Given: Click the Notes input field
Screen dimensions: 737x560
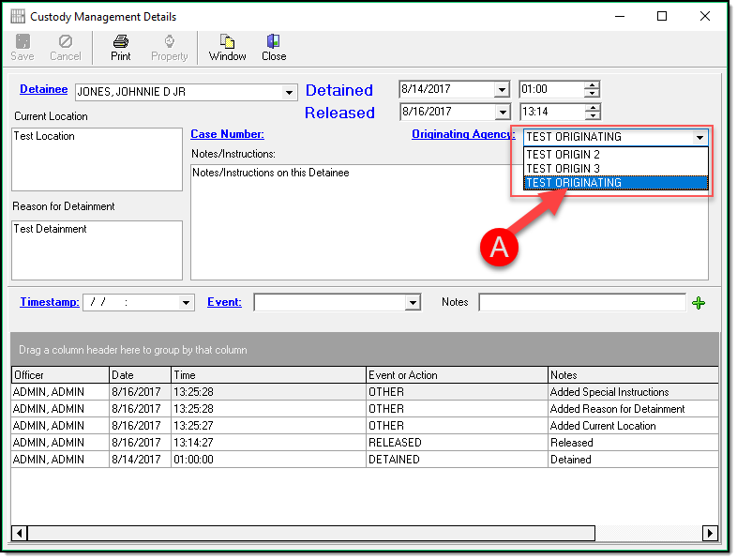Looking at the screenshot, I should pyautogui.click(x=581, y=302).
